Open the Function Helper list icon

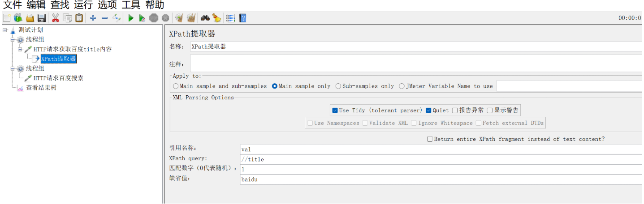tap(230, 18)
